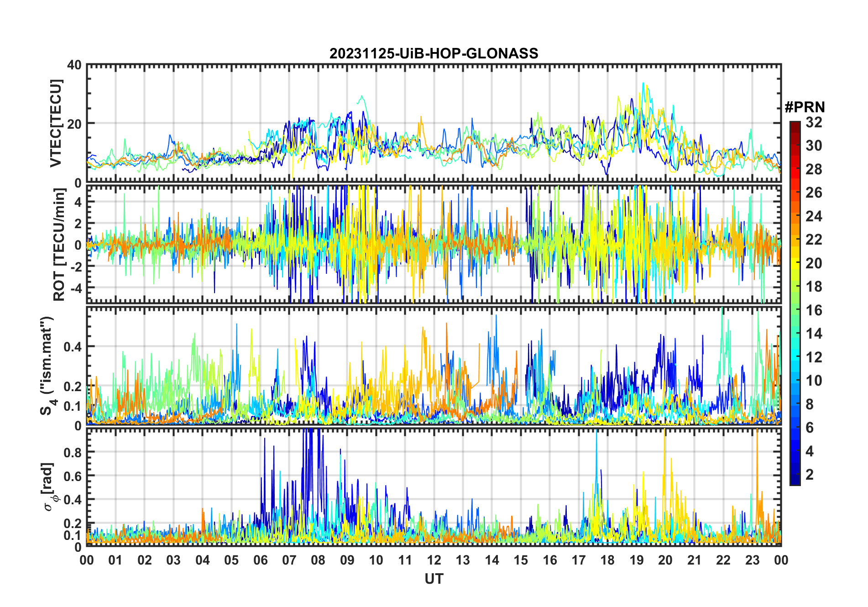The width and height of the screenshot is (868, 607).
Task: Select the ROT [TECU/min] y-axis label
Action: (59, 244)
